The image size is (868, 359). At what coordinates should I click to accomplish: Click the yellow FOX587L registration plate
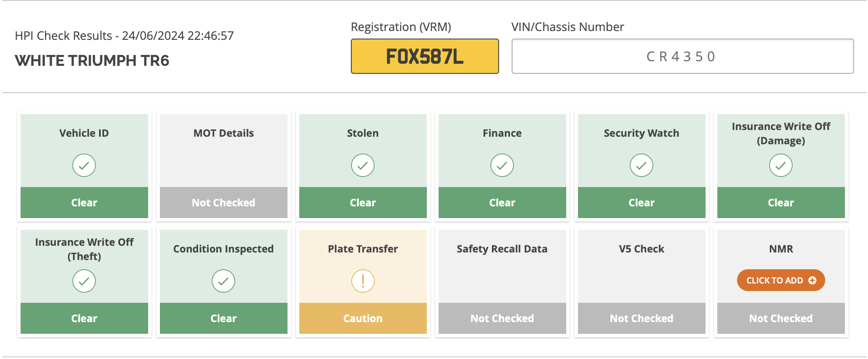425,56
